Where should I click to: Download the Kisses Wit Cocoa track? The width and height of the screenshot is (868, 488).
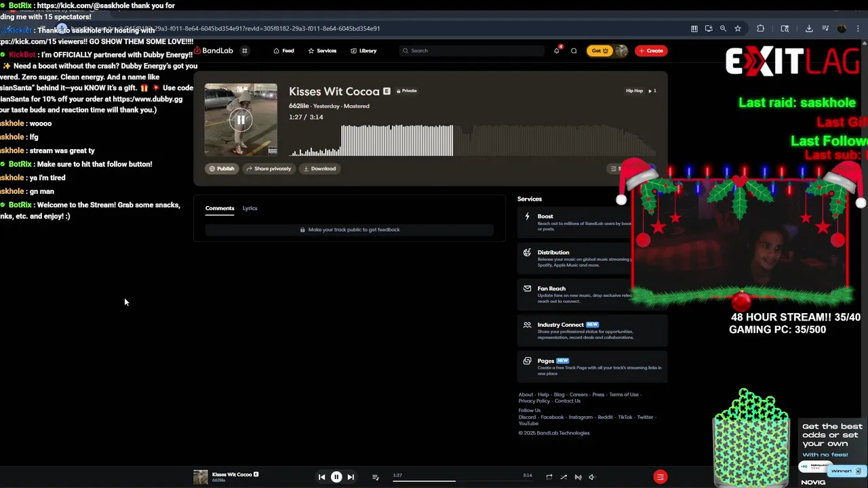[319, 169]
